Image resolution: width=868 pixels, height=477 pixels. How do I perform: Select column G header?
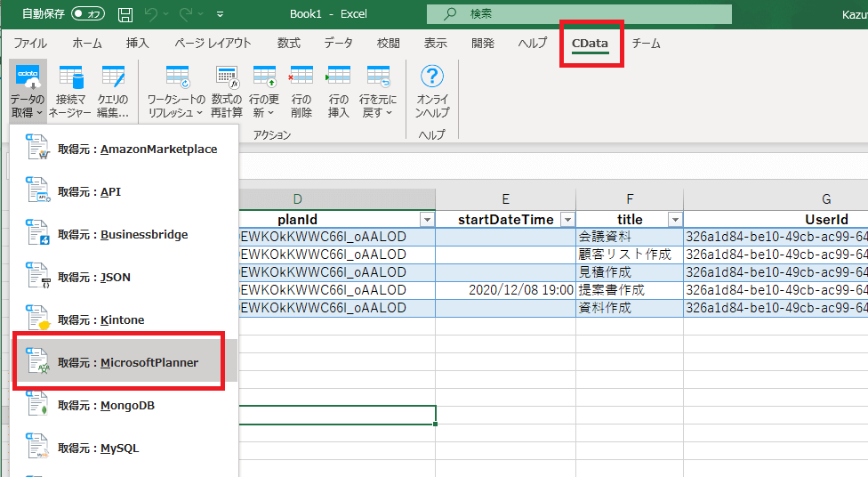tap(825, 199)
